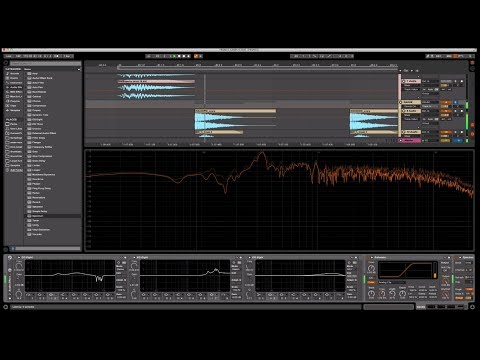Select highlighted Spectrum entry in browser
The image size is (480, 360).
point(53,216)
